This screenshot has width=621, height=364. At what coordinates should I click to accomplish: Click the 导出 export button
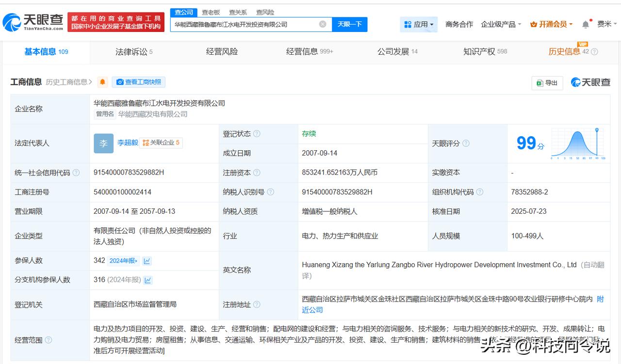click(547, 83)
